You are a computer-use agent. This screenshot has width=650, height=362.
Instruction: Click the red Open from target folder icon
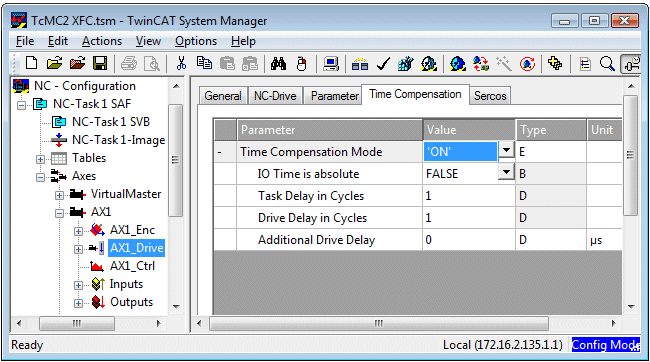coord(78,63)
